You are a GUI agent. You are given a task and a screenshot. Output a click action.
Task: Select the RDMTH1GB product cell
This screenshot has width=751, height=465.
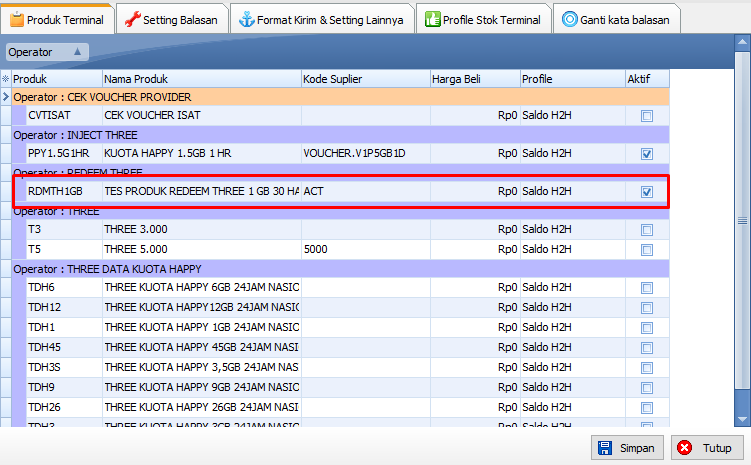(x=64, y=192)
